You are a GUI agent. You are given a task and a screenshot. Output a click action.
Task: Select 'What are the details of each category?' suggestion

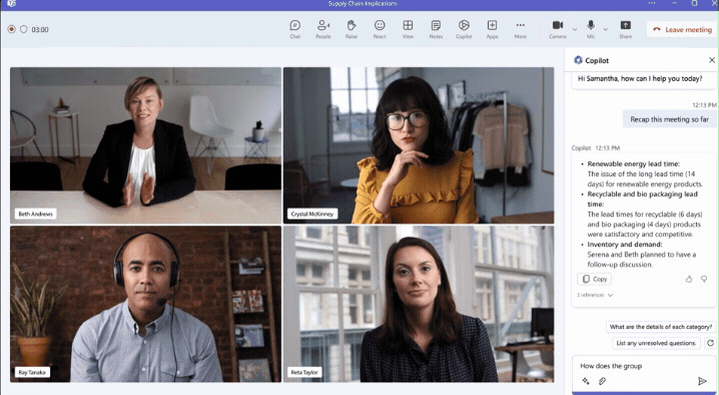pyautogui.click(x=661, y=327)
